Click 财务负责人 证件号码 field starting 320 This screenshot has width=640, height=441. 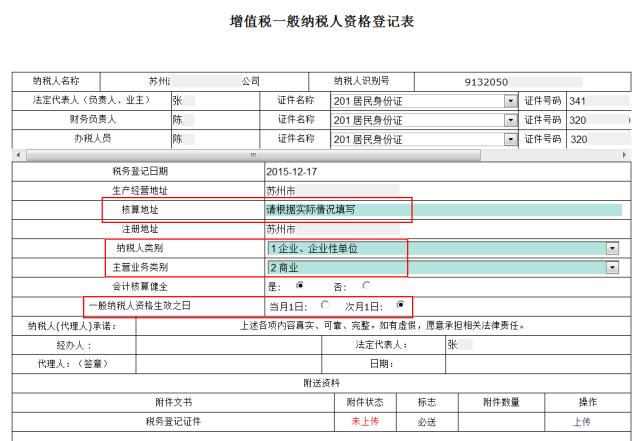tap(600, 120)
